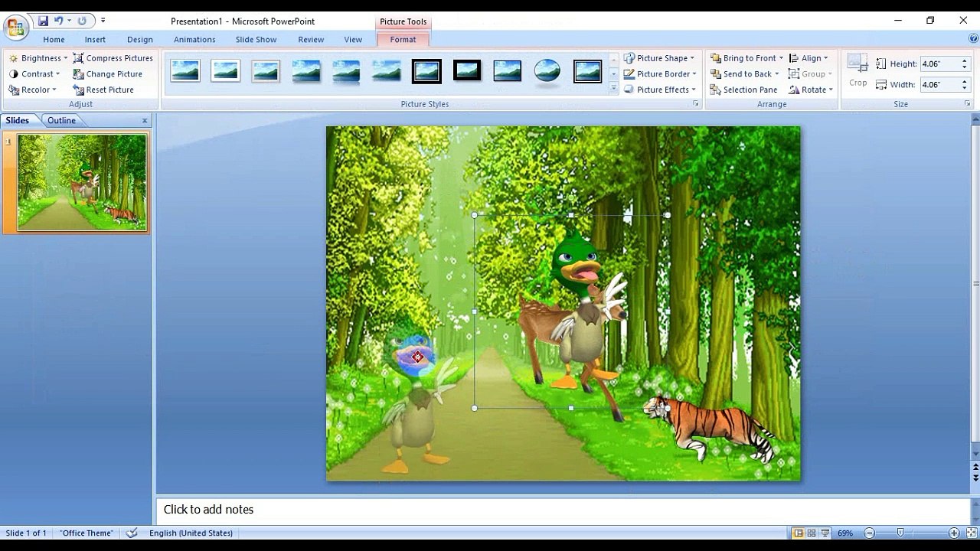Viewport: 980px width, 551px height.
Task: Save the presentation from Quick Access toolbar
Action: (x=43, y=21)
